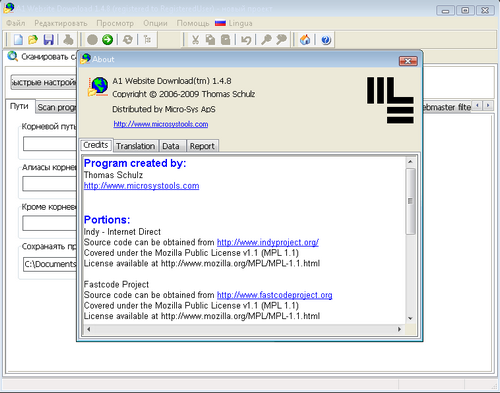Open the Файл menu
Screen dimensions: 500x393
click(16, 23)
